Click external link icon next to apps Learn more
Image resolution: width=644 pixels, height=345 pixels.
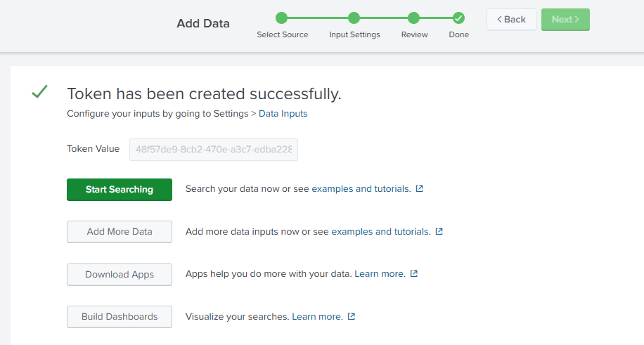(414, 273)
